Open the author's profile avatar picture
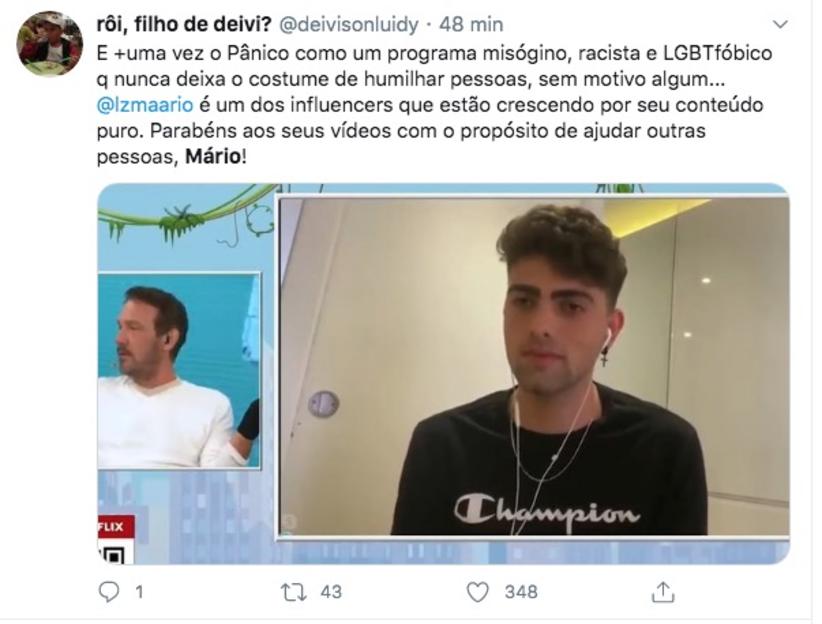 tap(49, 44)
